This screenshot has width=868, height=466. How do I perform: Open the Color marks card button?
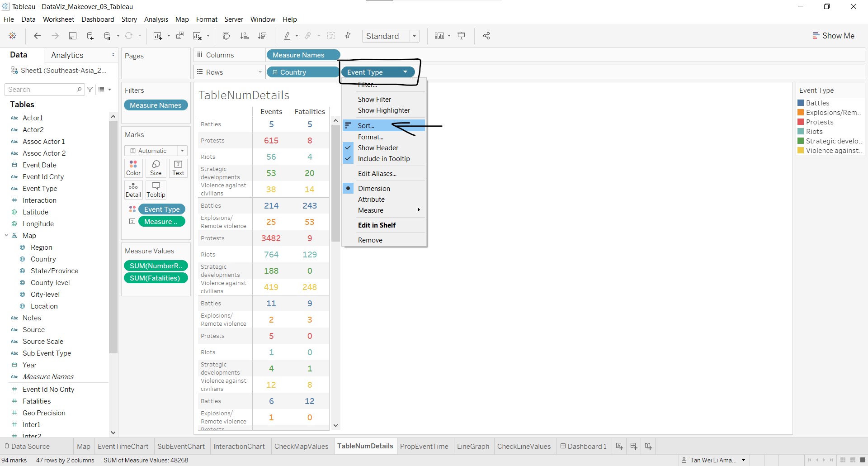[133, 167]
